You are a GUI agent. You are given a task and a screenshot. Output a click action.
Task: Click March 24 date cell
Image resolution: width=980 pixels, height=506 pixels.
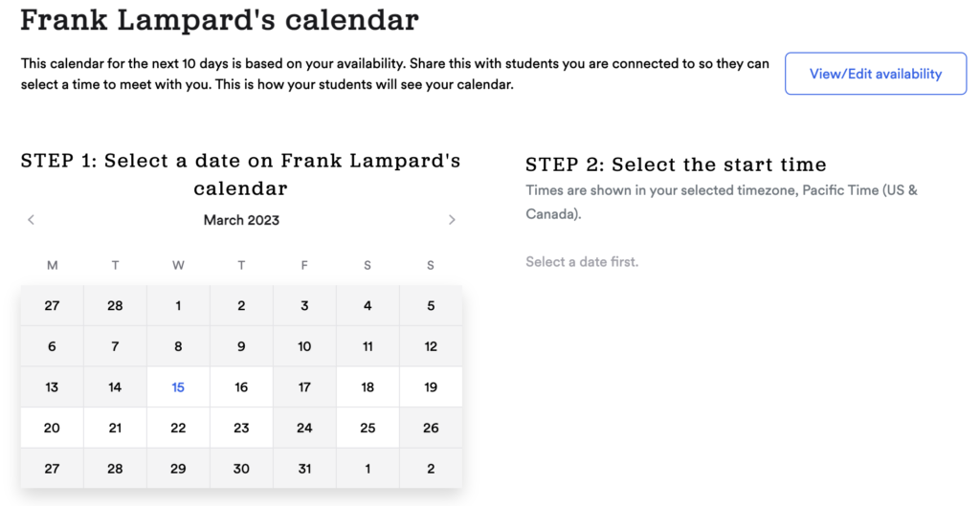(304, 428)
